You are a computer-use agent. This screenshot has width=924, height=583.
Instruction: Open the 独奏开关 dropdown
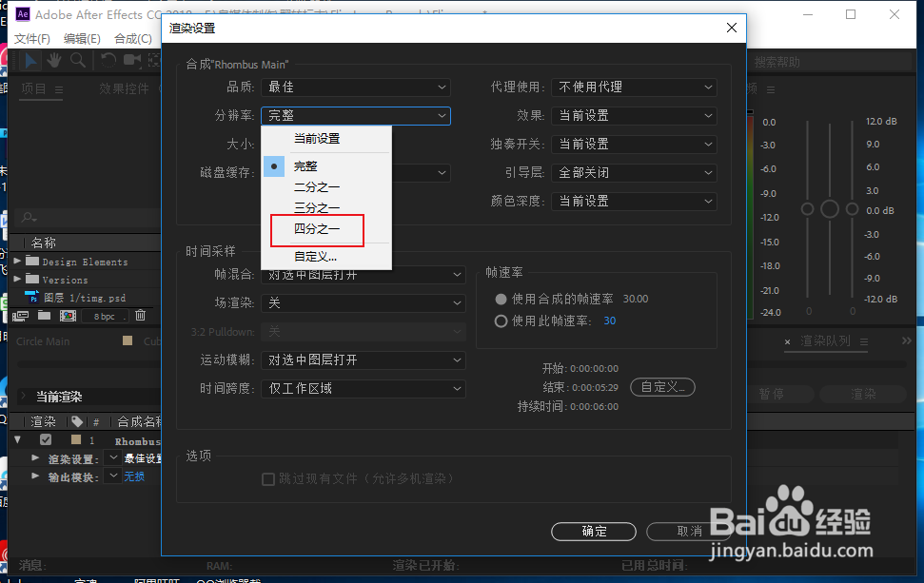634,145
